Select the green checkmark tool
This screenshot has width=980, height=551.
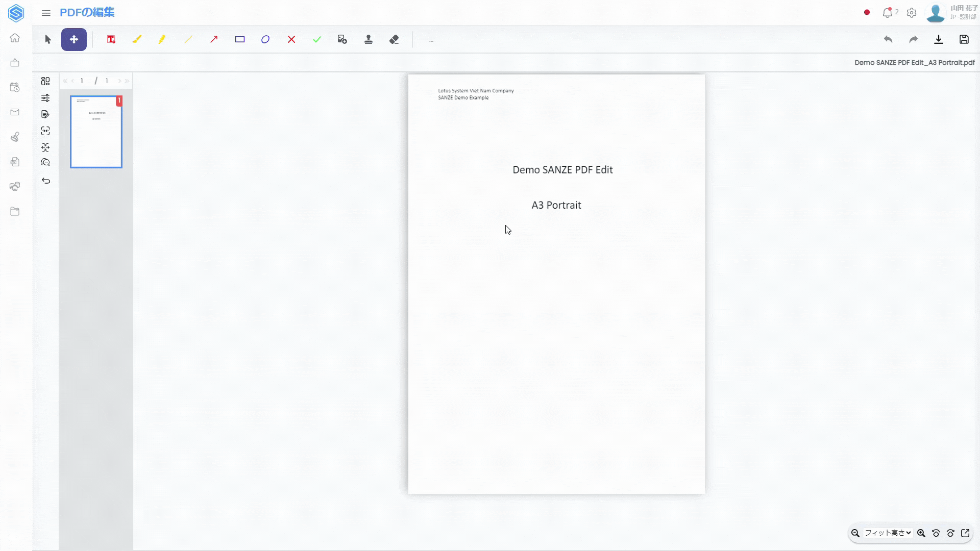[317, 39]
